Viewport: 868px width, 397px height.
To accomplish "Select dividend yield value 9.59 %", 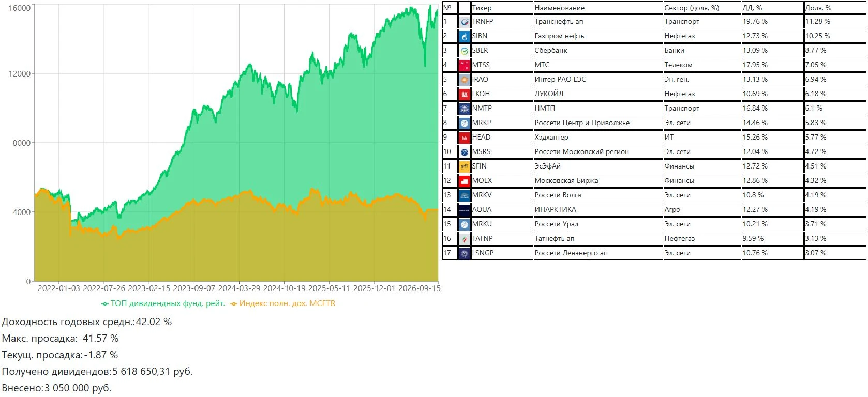I will click(x=753, y=239).
